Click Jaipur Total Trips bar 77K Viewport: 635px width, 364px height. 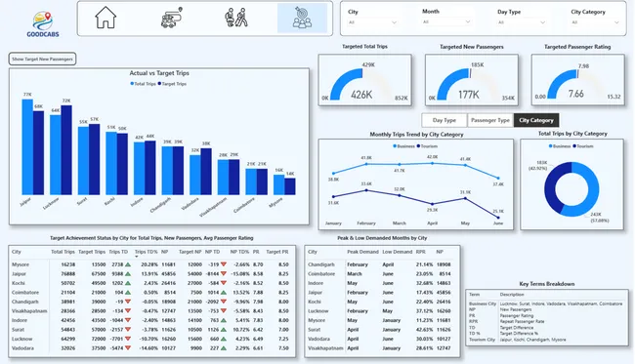tap(27, 147)
